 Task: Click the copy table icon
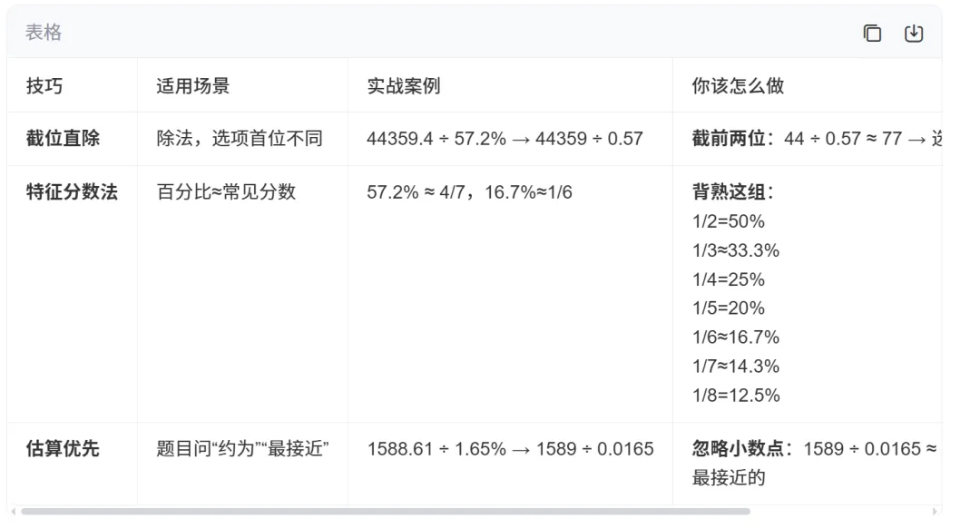(x=872, y=34)
